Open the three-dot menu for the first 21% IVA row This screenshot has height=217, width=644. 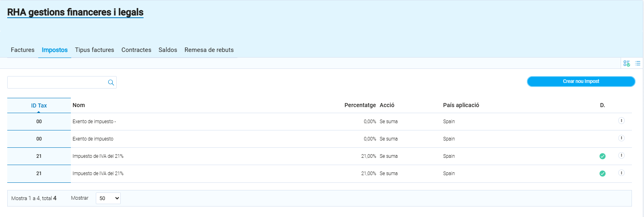(x=621, y=155)
